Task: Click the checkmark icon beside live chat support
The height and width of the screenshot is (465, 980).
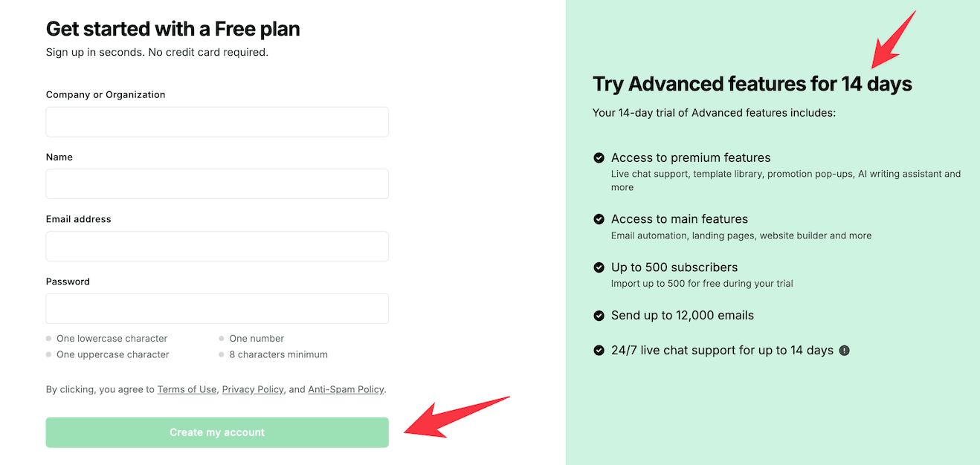Action: point(599,350)
